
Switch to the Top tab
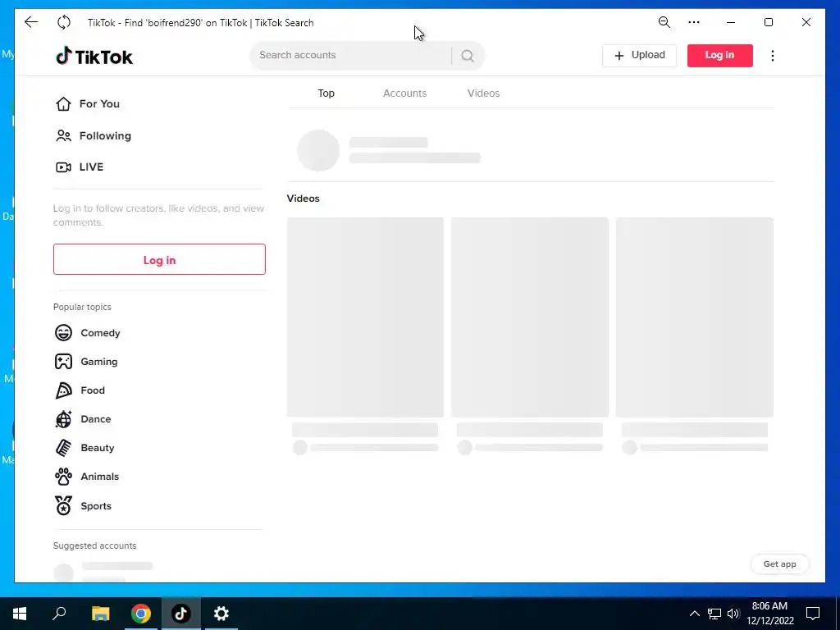tap(326, 94)
